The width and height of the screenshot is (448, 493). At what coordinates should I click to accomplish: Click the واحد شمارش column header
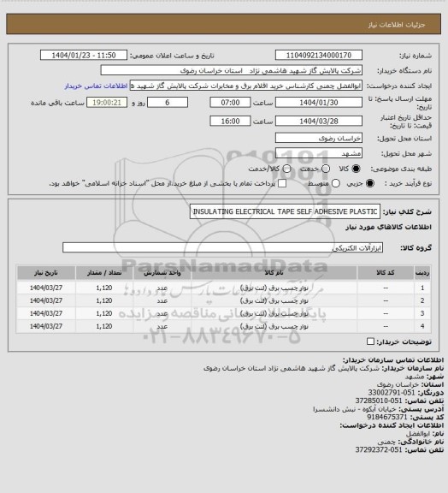[x=162, y=272]
